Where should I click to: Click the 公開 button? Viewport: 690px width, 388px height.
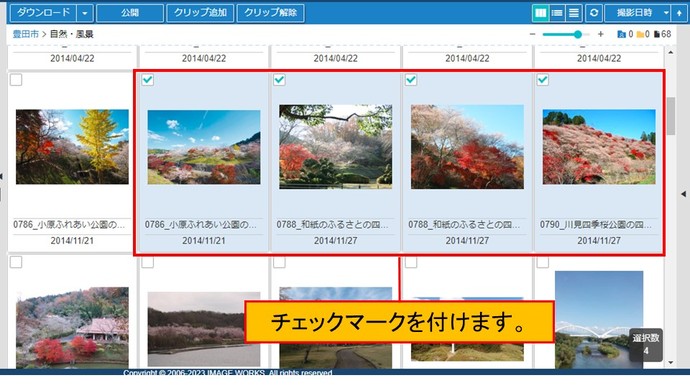(130, 13)
